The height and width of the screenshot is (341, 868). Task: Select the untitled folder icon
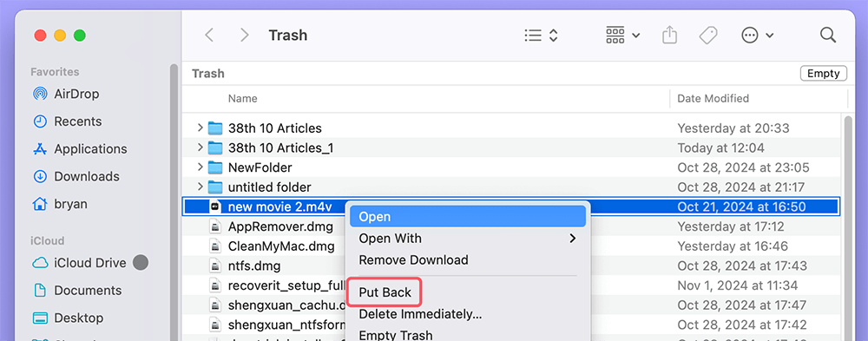215,187
